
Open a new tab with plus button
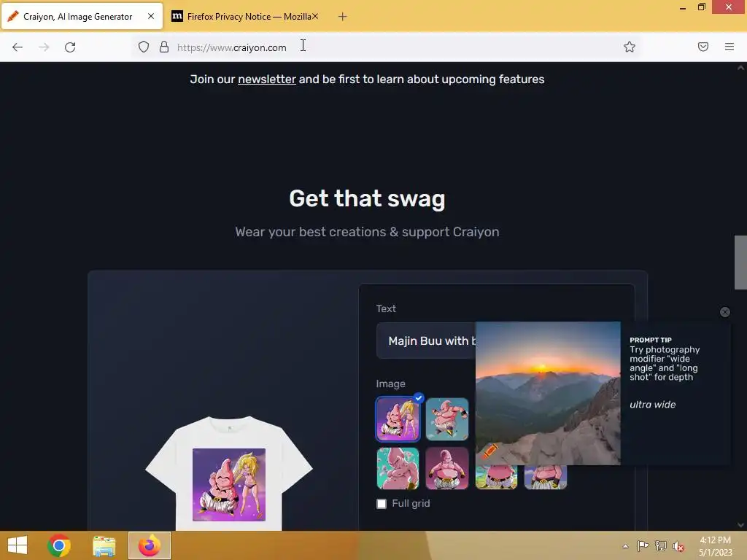(342, 17)
